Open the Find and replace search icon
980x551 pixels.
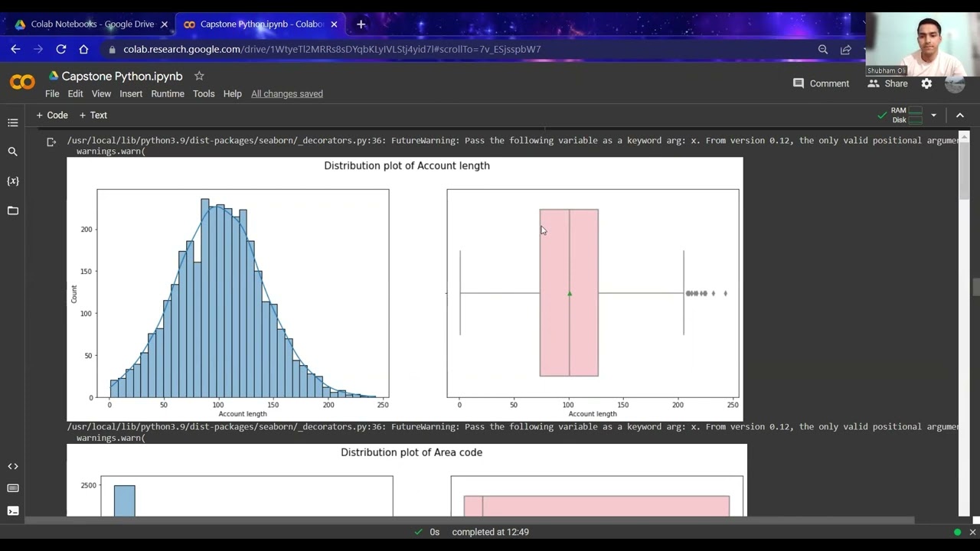(x=12, y=152)
